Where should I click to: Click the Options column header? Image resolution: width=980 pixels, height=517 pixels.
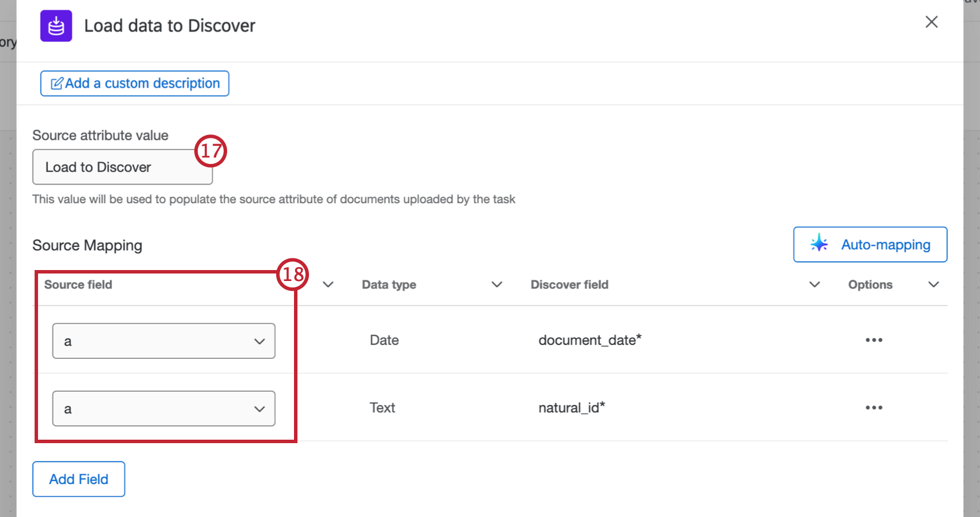pos(870,284)
